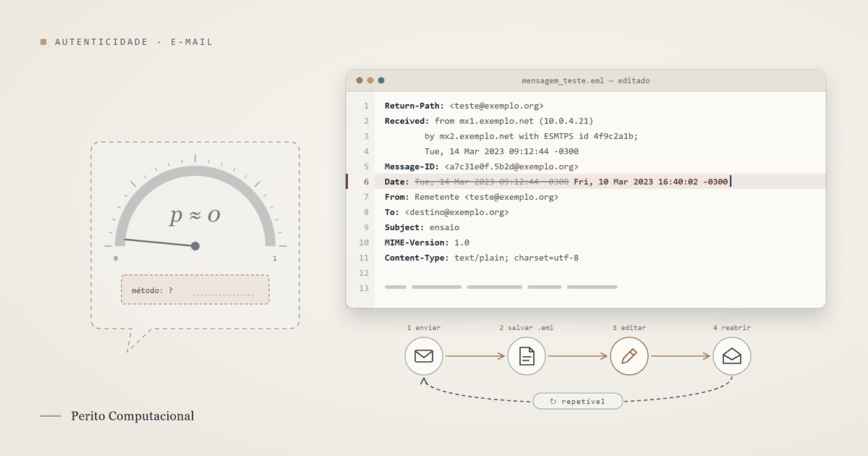Viewport: 868px width, 456px height.
Task: Click the 'MIME-Version: 1.0' line
Action: [x=427, y=242]
